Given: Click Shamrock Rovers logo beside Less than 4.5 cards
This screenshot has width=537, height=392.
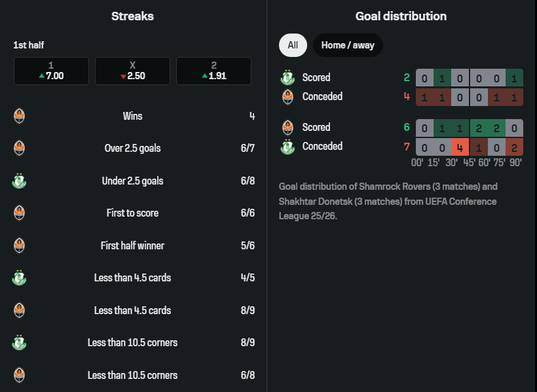Looking at the screenshot, I should pos(20,278).
